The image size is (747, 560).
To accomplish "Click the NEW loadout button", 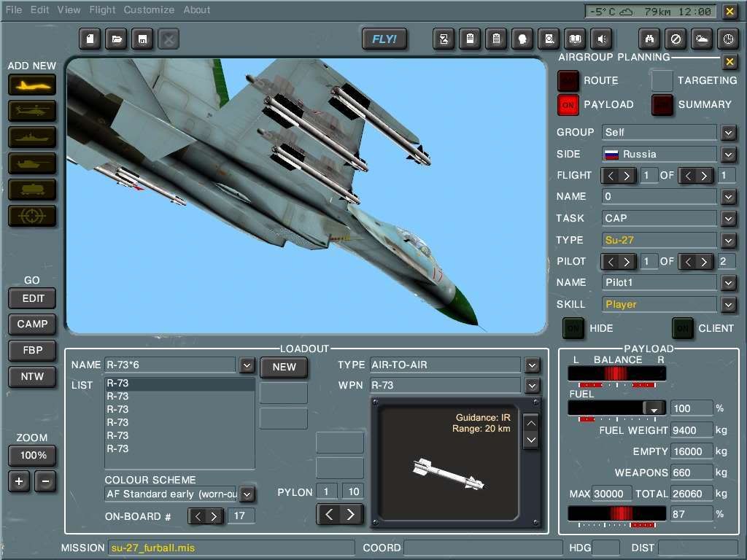I will [x=284, y=367].
